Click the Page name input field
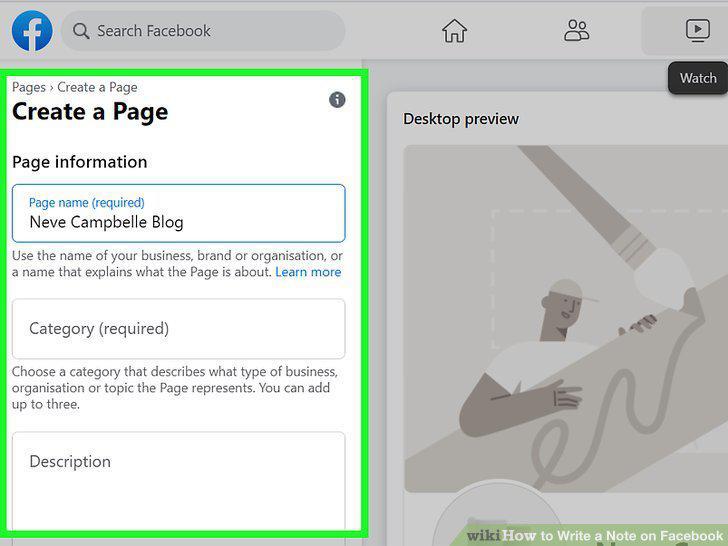Viewport: 728px width, 546px height. 179,213
